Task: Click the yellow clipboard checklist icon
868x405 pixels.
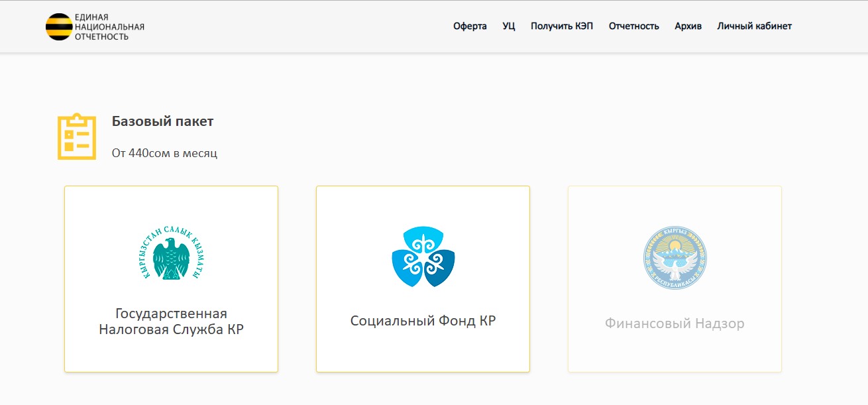Action: (x=76, y=137)
